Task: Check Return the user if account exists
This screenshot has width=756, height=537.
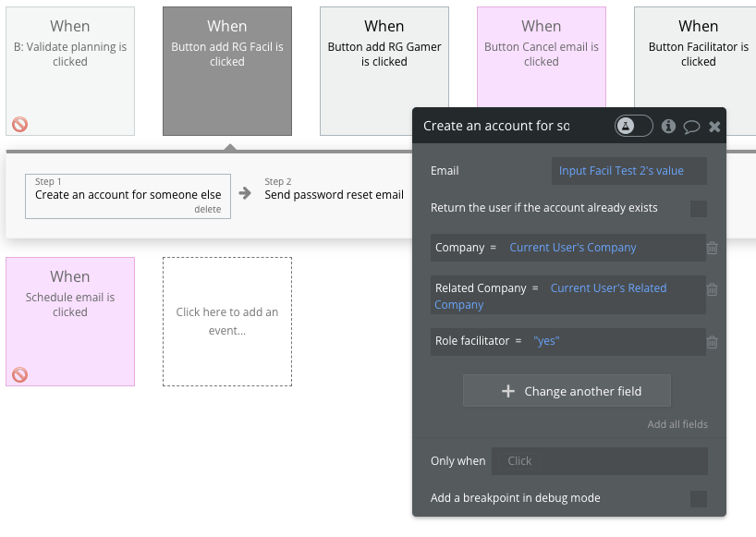Action: coord(699,209)
